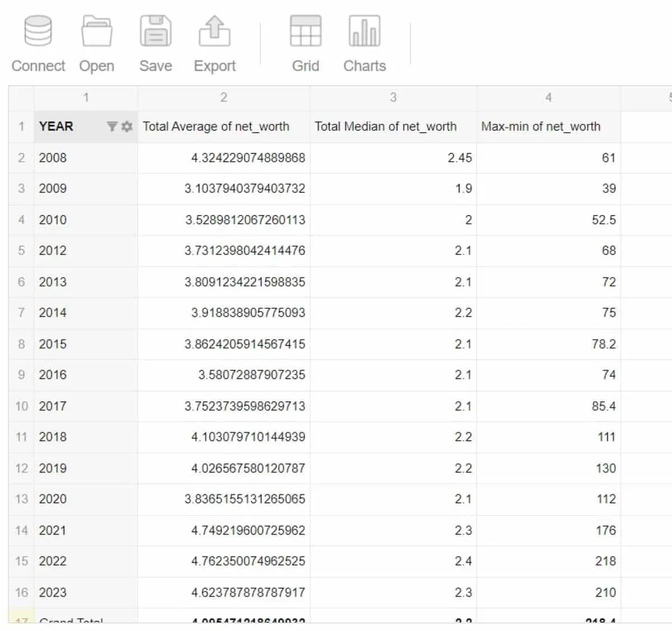Click the 2023 year cell

click(x=52, y=592)
